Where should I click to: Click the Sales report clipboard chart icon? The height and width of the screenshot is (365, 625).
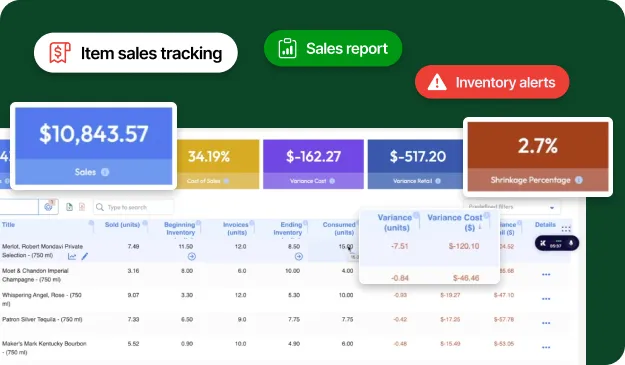tap(287, 49)
